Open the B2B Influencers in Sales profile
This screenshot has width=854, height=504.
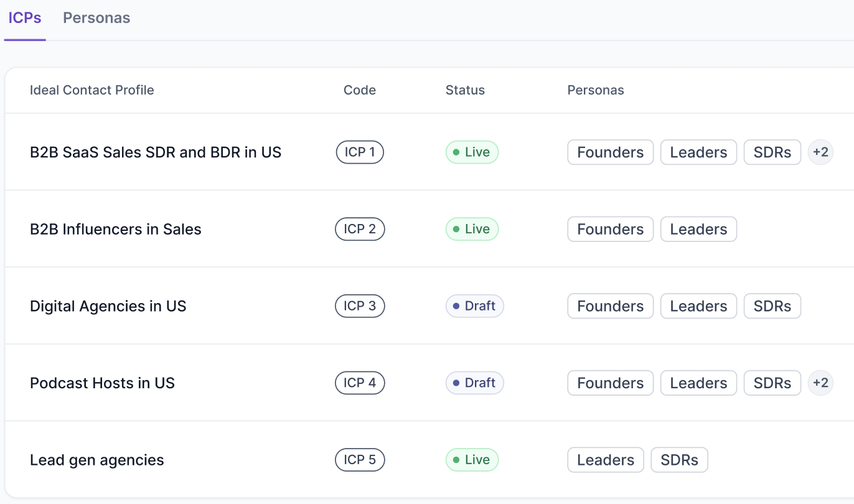[116, 230]
